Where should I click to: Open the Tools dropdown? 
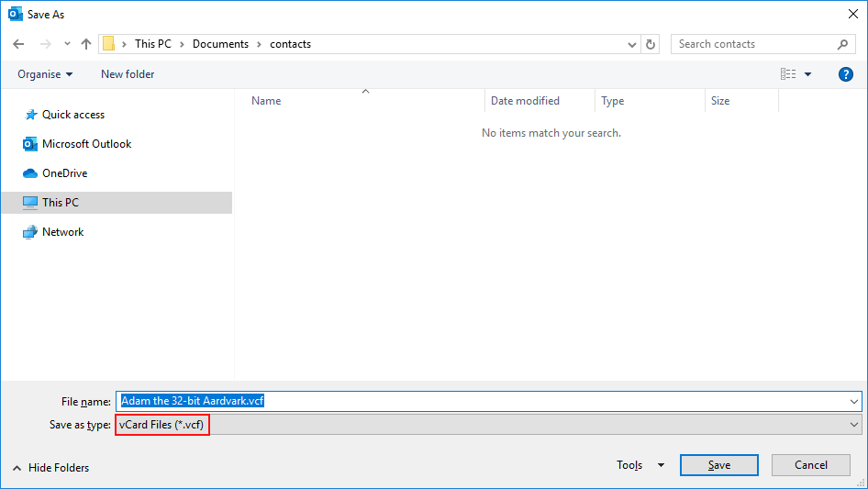(x=640, y=465)
